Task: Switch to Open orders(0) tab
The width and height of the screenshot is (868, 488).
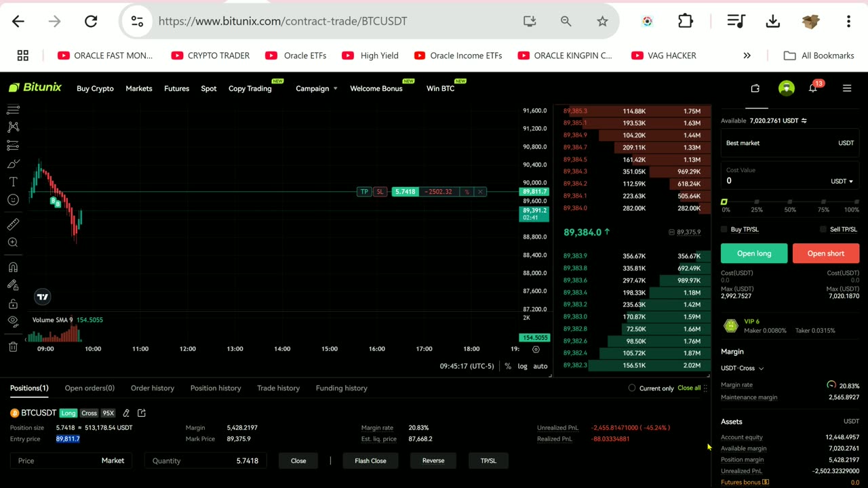Action: [x=90, y=388]
